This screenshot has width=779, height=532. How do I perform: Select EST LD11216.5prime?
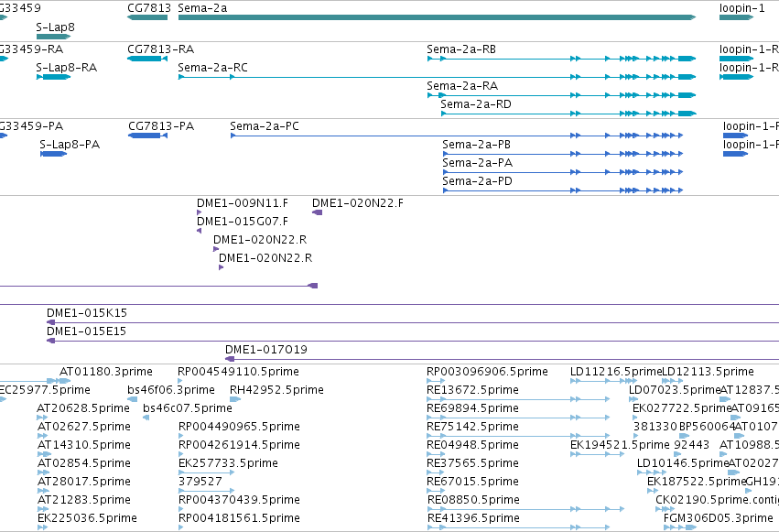[603, 381]
